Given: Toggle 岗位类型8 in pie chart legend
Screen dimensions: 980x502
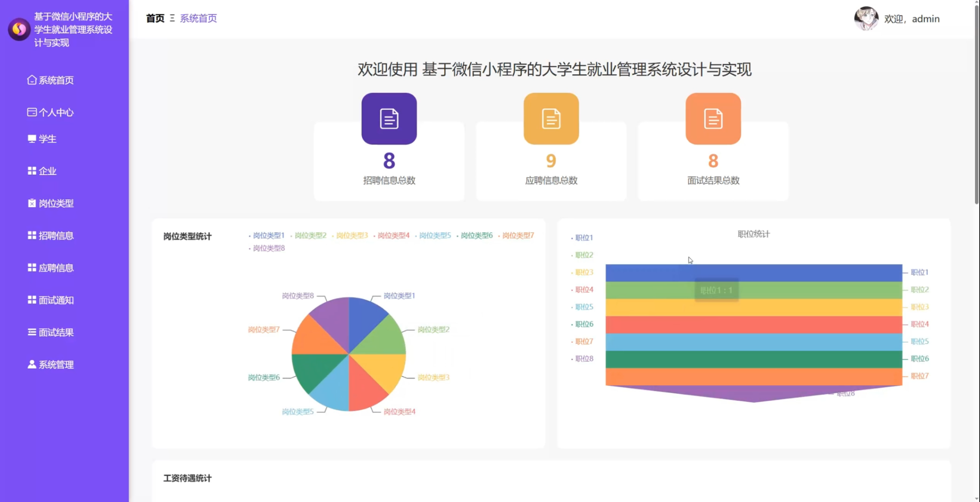Looking at the screenshot, I should pos(266,248).
